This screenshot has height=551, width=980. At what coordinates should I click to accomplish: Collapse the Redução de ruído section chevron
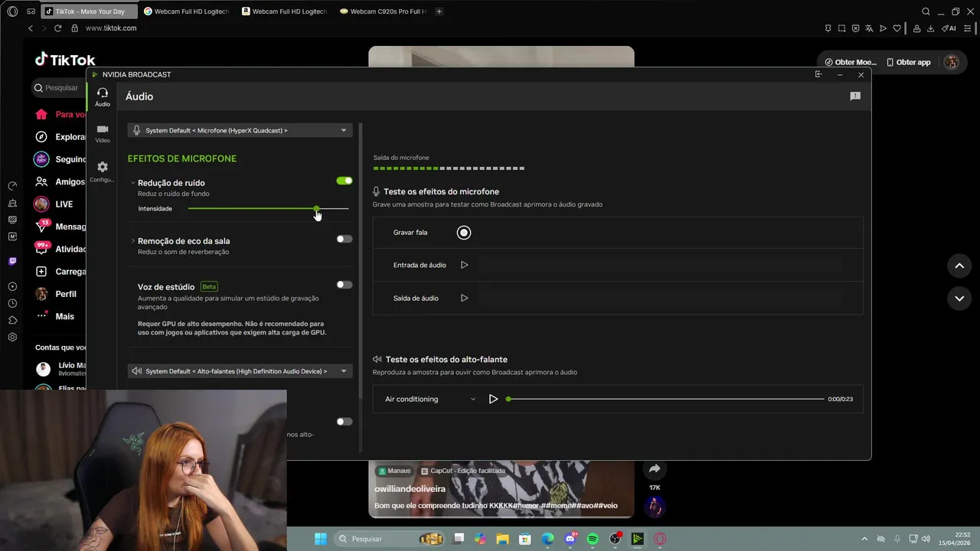[132, 183]
